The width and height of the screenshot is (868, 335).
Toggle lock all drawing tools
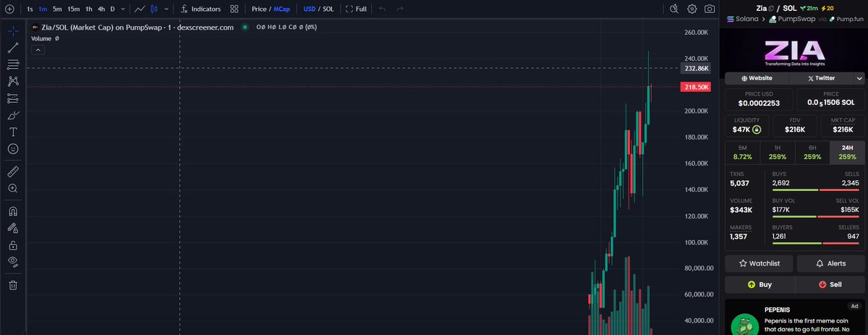12,245
